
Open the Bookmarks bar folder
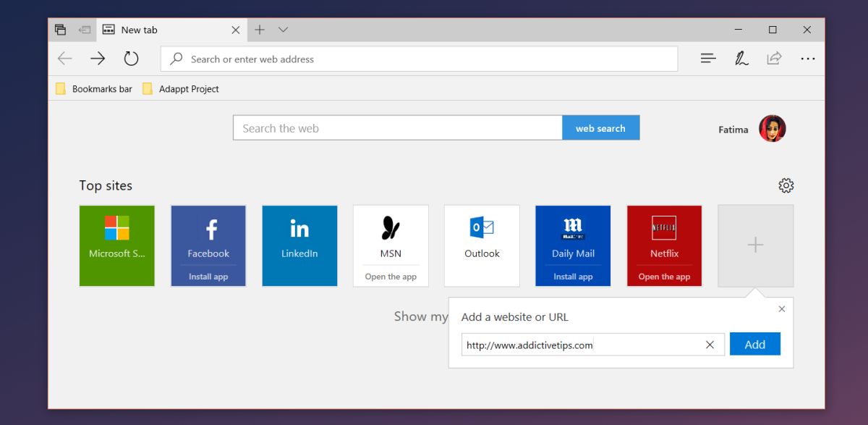[94, 89]
